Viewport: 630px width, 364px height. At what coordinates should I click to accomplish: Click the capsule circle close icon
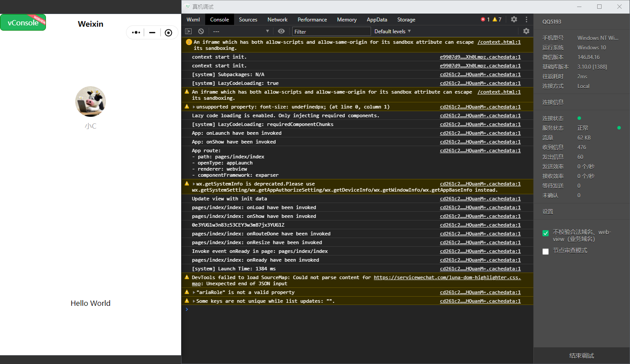[168, 32]
